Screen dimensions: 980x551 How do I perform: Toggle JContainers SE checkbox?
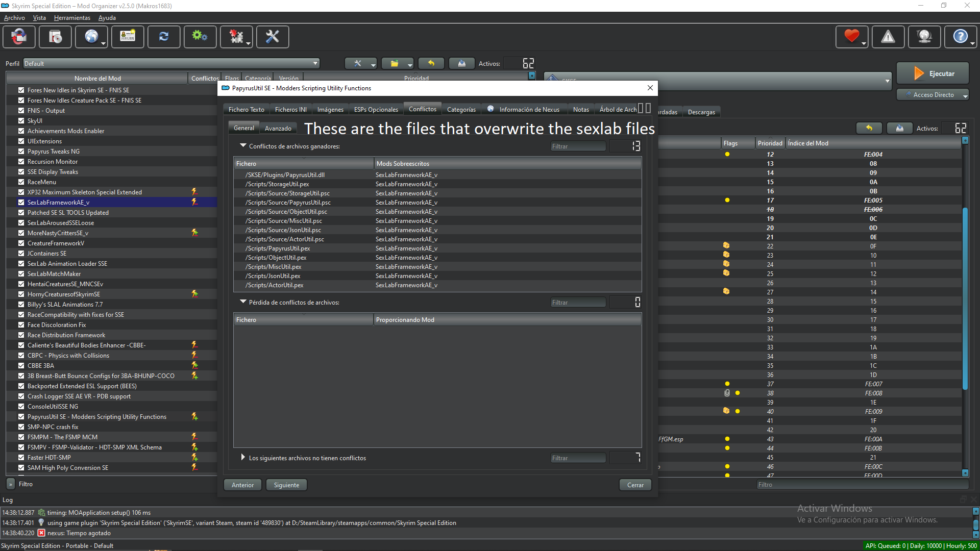[x=21, y=253]
